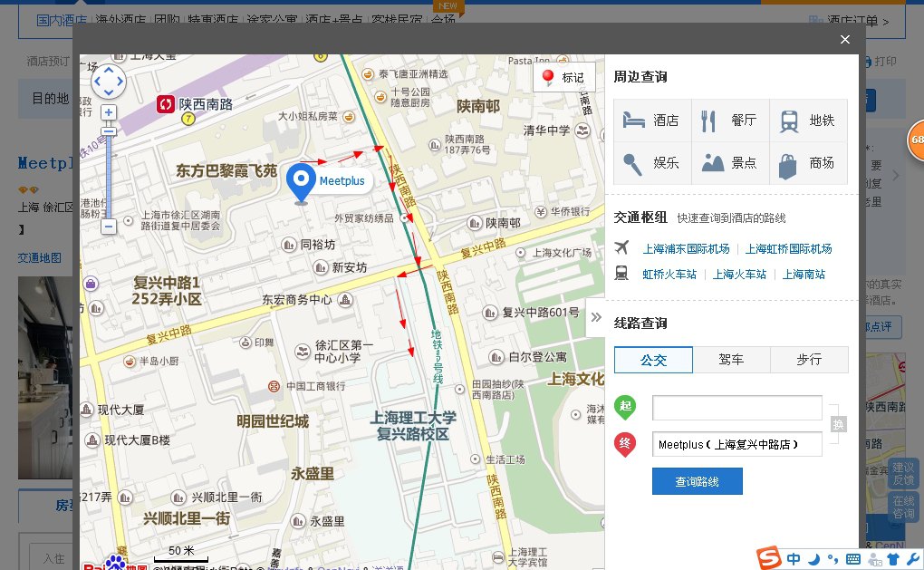Screen dimensions: 924x570
Task: Collapse the side panel with double-arrow
Action: pos(596,317)
